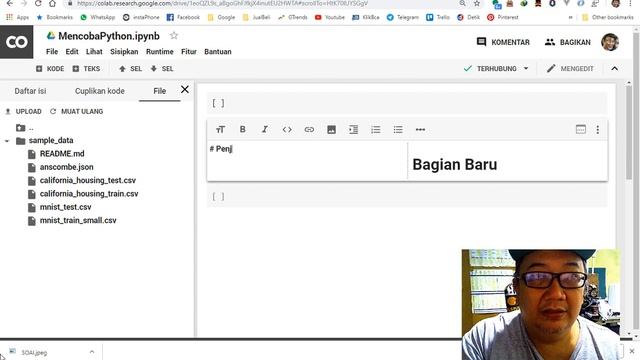Click the MENGEDIT mode button
Viewport: 640px width, 360px height.
click(x=570, y=69)
